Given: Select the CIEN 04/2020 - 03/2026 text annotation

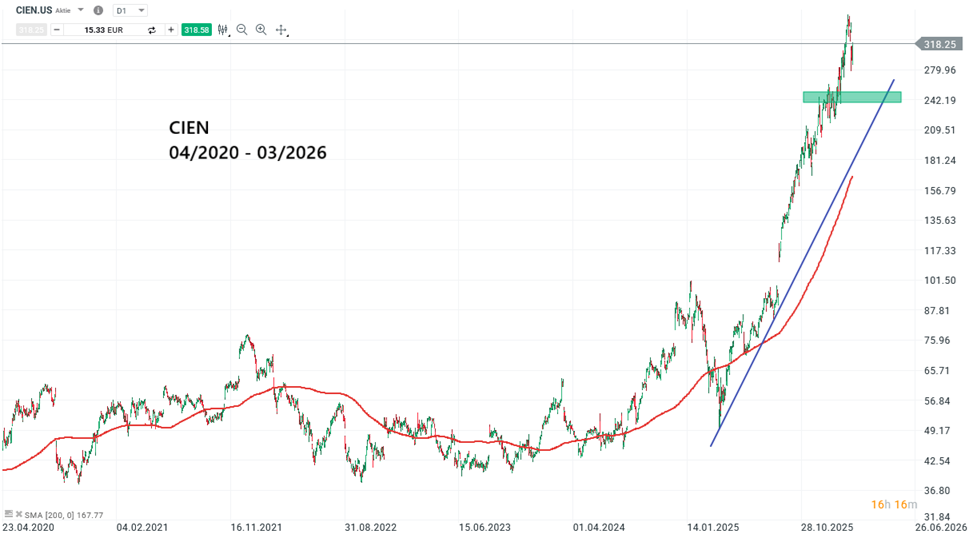Looking at the screenshot, I should pyautogui.click(x=246, y=141).
